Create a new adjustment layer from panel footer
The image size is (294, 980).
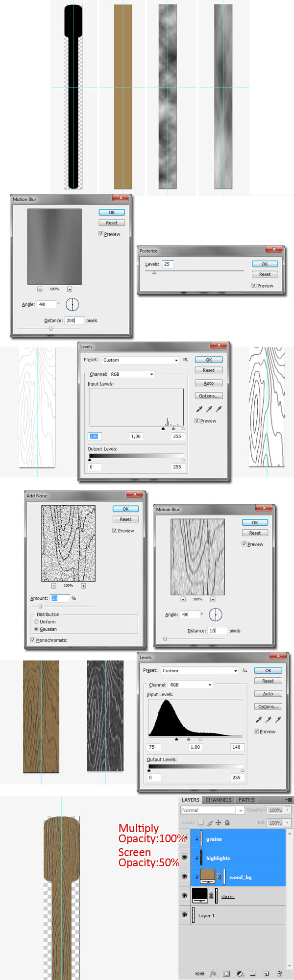coord(240,973)
